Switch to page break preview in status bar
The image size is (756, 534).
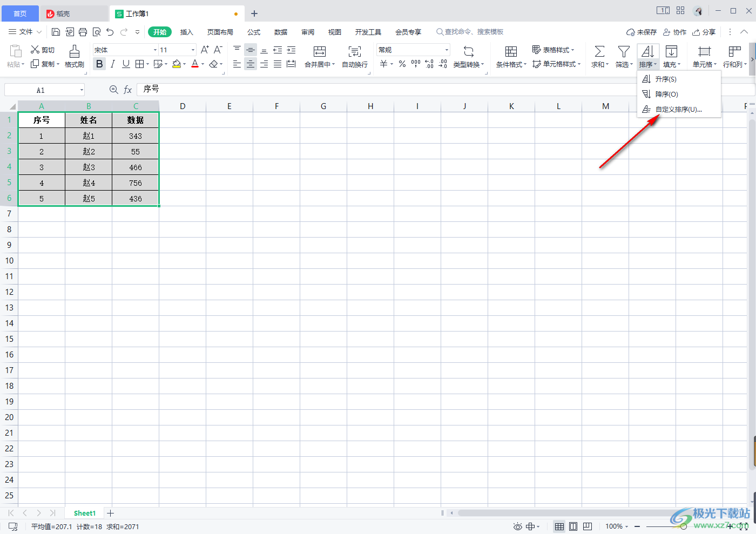pos(588,526)
